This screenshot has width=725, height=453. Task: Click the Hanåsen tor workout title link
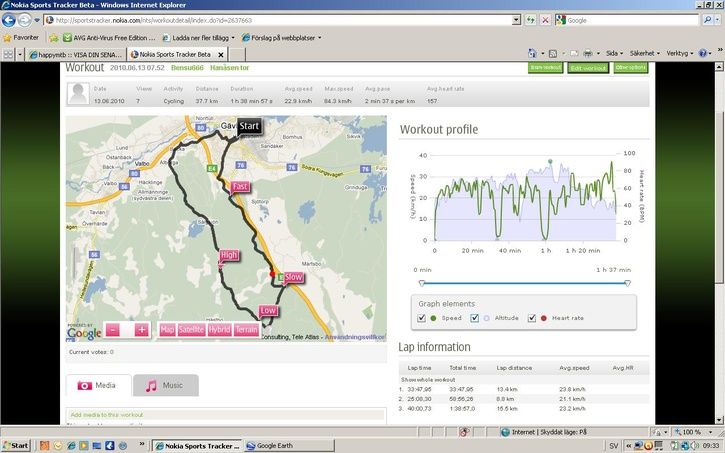point(229,67)
